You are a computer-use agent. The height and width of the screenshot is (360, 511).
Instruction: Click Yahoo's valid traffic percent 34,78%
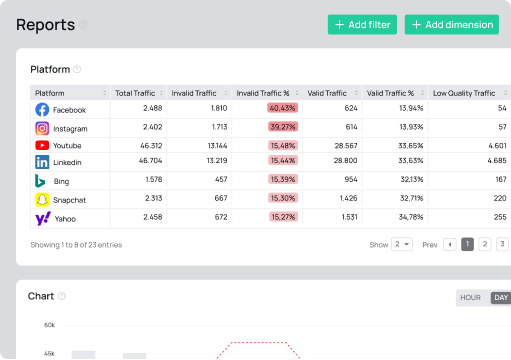click(411, 217)
